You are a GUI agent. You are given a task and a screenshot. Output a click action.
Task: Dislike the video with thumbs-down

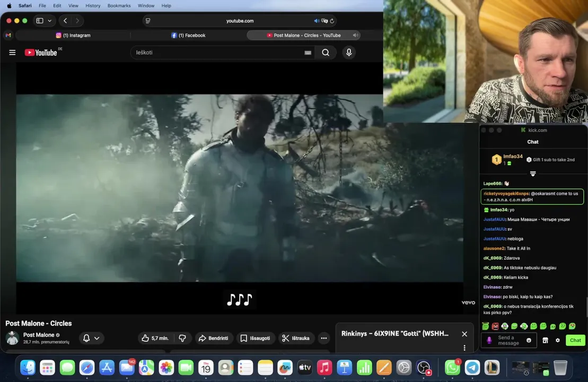click(182, 338)
